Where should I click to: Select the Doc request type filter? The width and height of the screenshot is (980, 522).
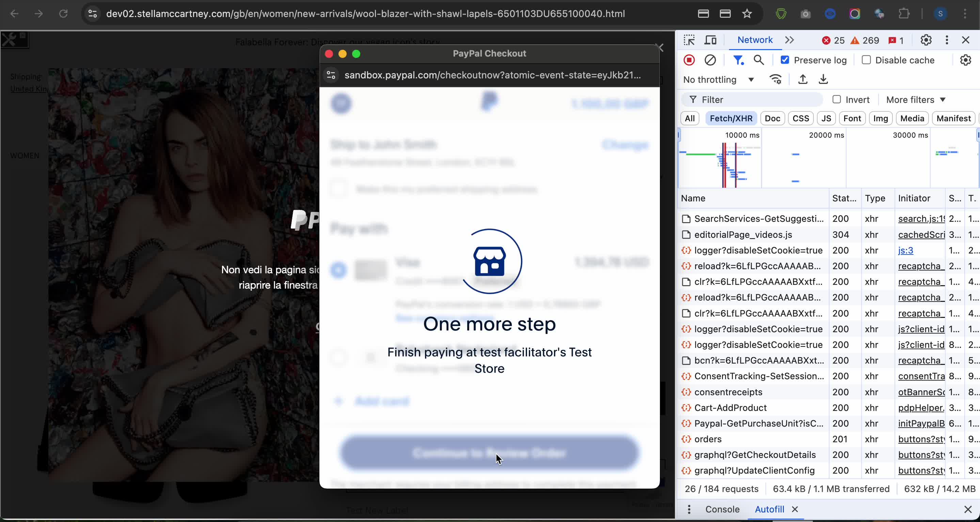(772, 119)
